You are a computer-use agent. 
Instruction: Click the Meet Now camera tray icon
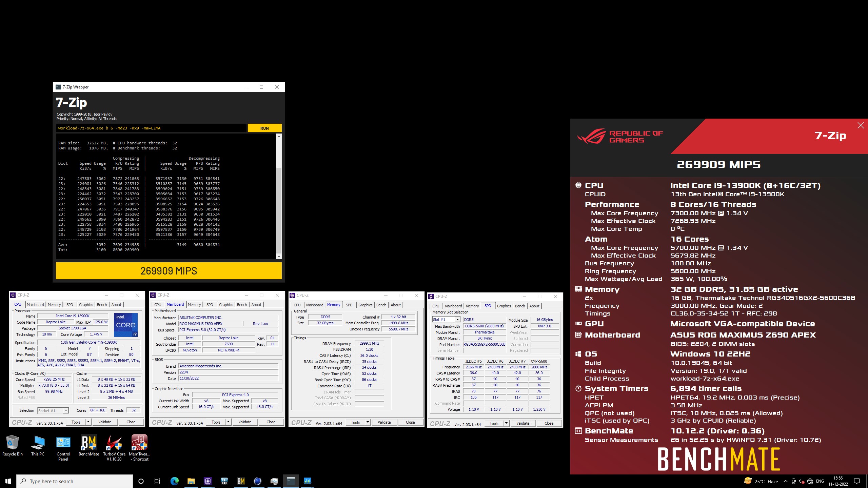tap(794, 481)
